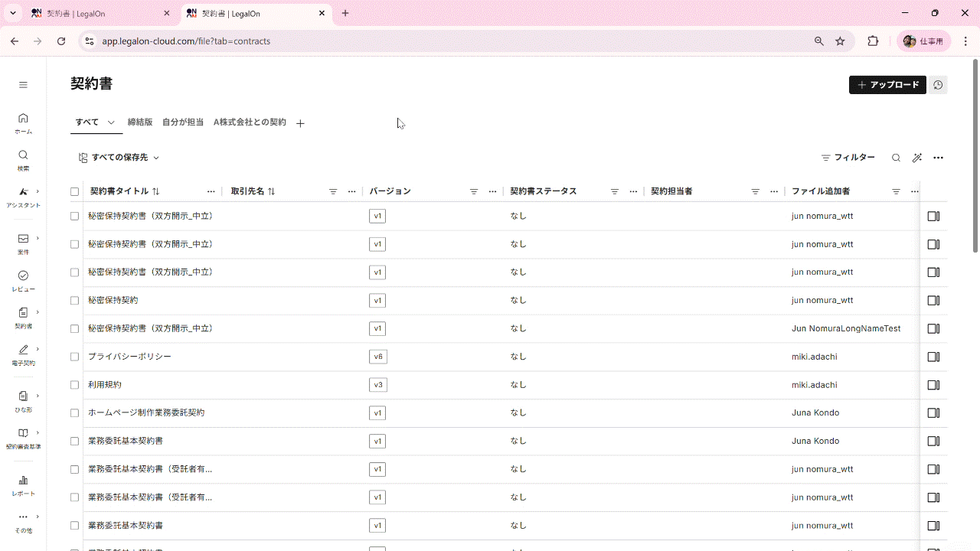980x551 pixels.
Task: Toggle the select-all checkbox in table header
Action: point(74,191)
